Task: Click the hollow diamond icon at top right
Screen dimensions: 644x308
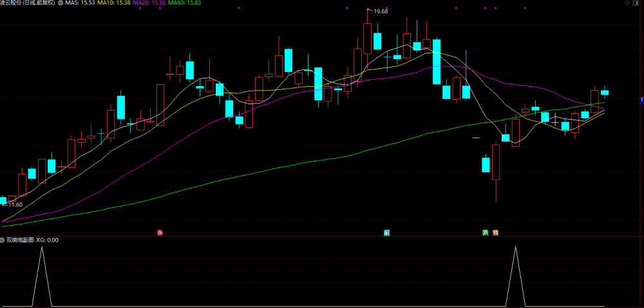Action: tap(627, 3)
